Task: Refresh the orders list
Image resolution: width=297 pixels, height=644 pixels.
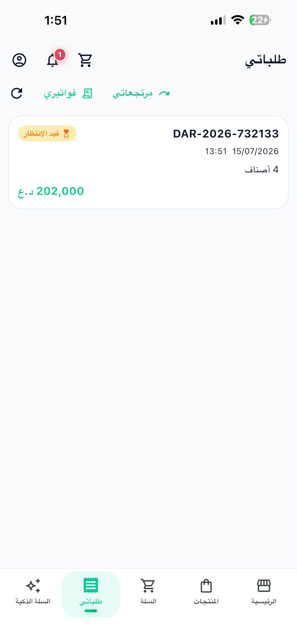Action: click(17, 93)
